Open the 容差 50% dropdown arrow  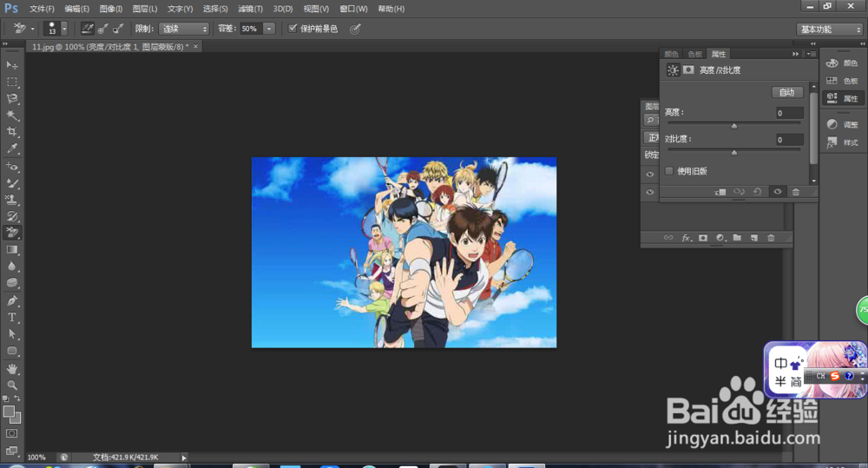269,29
